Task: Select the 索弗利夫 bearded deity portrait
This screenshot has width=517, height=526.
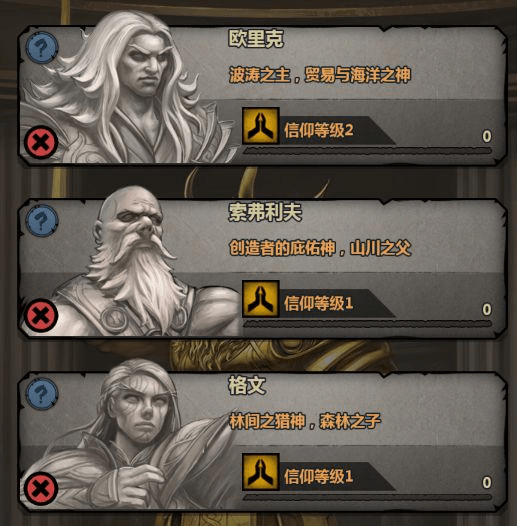Action: point(134,265)
